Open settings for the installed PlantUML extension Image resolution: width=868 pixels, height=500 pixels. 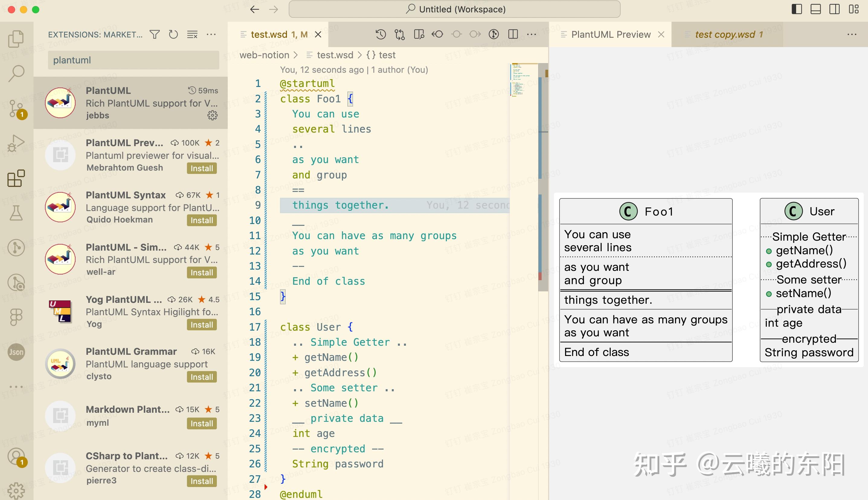point(213,115)
